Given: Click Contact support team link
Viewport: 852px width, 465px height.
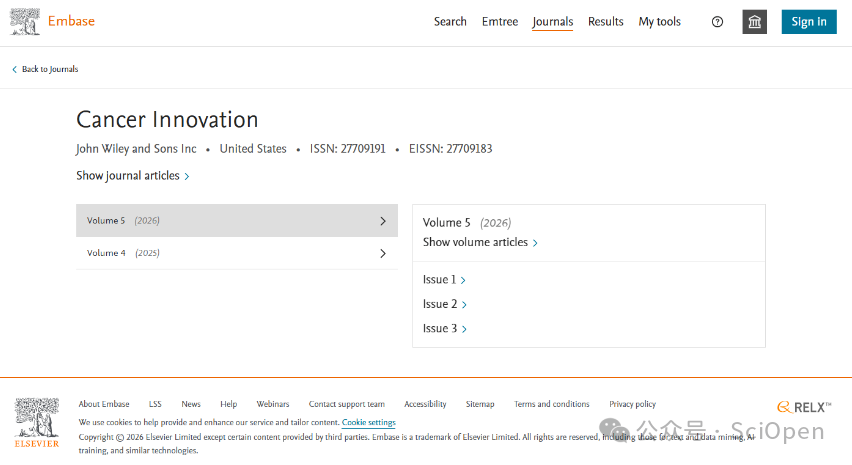Looking at the screenshot, I should pos(347,404).
